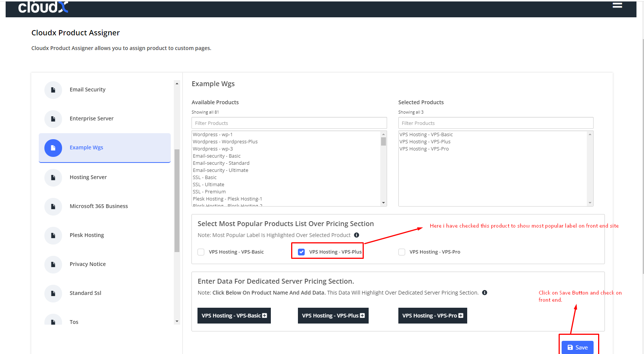Click info icon beside Most Popular note
Viewport: 644px width, 354px height.
tap(357, 235)
